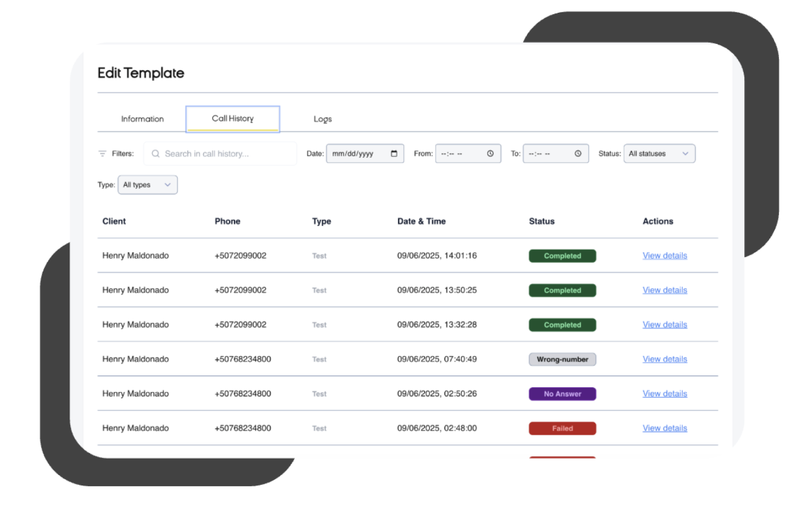View details for the 13:50:25 call
Screen dimensions: 812x524
tap(664, 290)
